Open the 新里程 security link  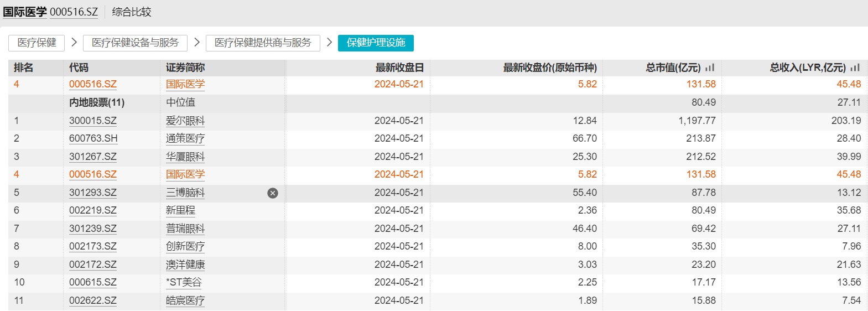pyautogui.click(x=180, y=210)
